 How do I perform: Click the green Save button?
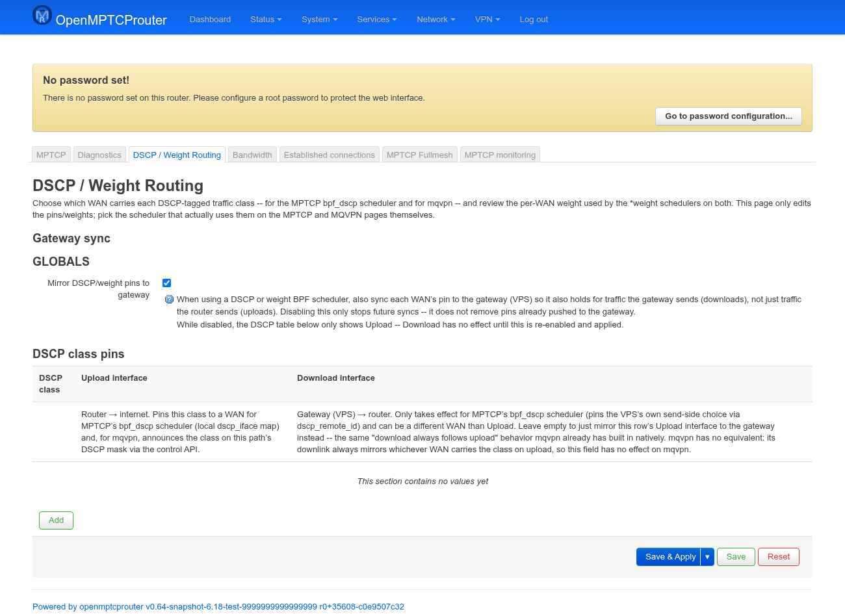pyautogui.click(x=736, y=557)
